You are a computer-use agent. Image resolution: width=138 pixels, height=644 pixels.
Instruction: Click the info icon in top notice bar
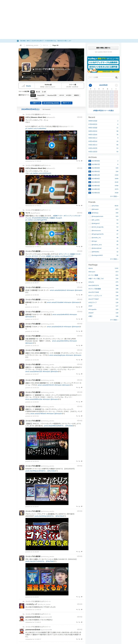pos(18,41)
